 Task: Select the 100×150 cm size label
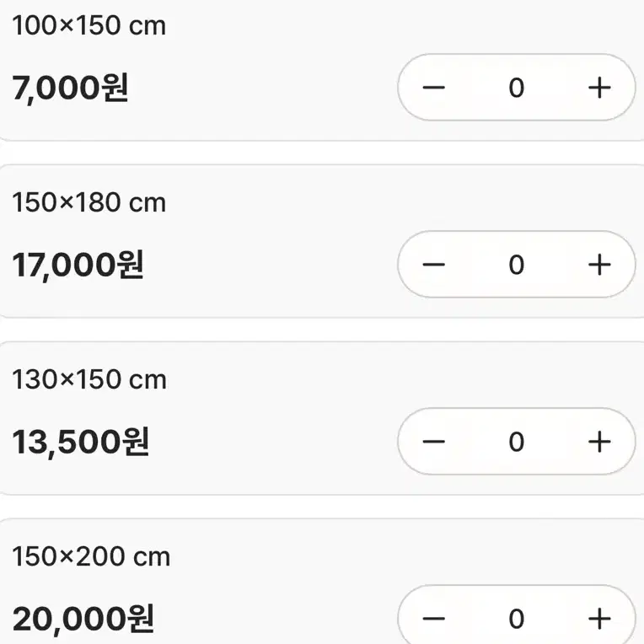pyautogui.click(x=89, y=25)
